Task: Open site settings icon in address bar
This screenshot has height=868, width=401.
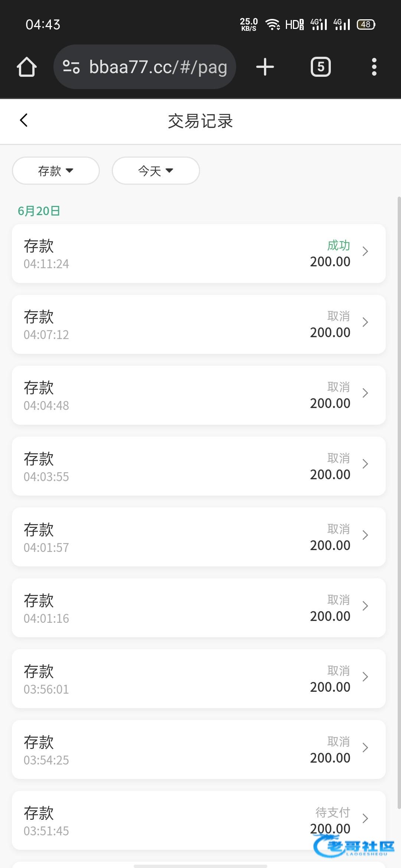Action: tap(71, 67)
